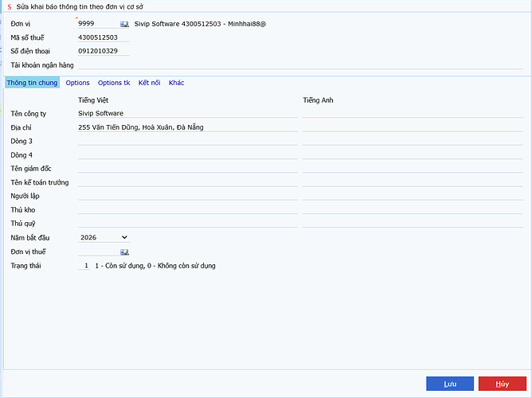Focus Tên giám đốc English field
The width and height of the screenshot is (532, 398).
coord(413,168)
